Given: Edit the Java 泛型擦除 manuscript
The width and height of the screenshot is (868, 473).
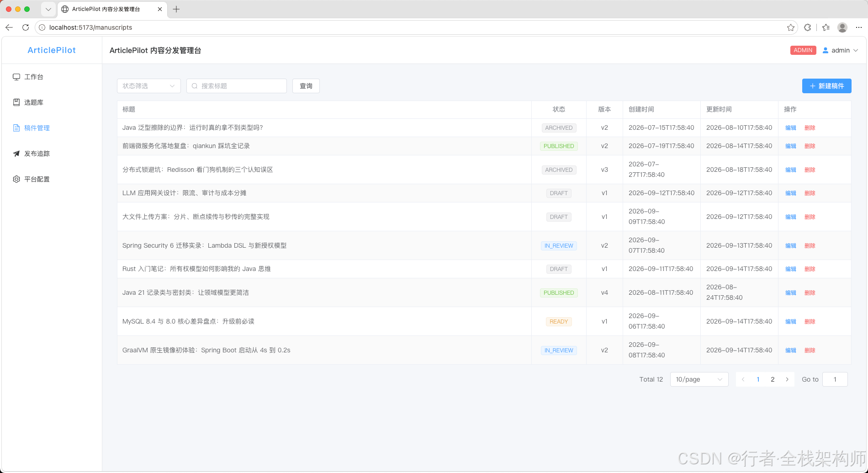Looking at the screenshot, I should [x=791, y=128].
